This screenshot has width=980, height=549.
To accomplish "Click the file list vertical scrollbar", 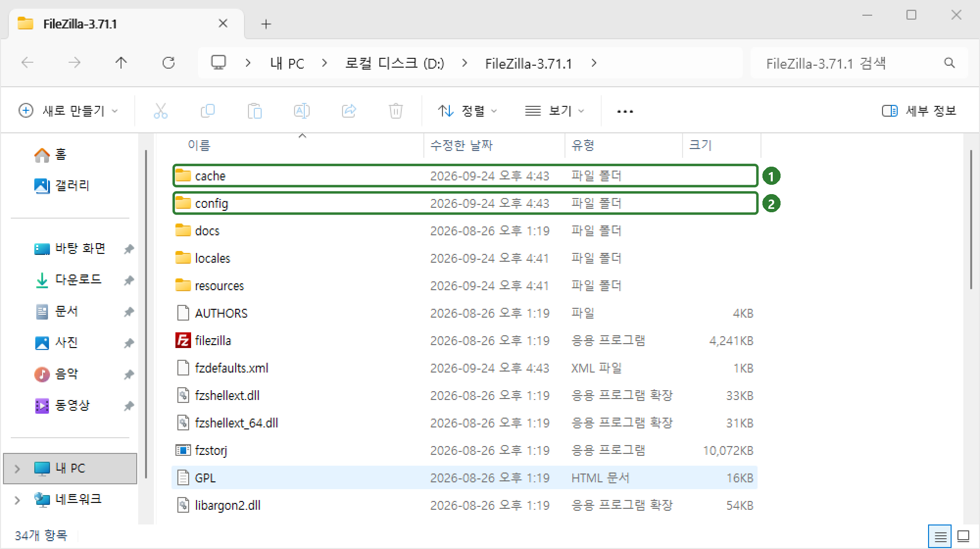I will [x=971, y=220].
